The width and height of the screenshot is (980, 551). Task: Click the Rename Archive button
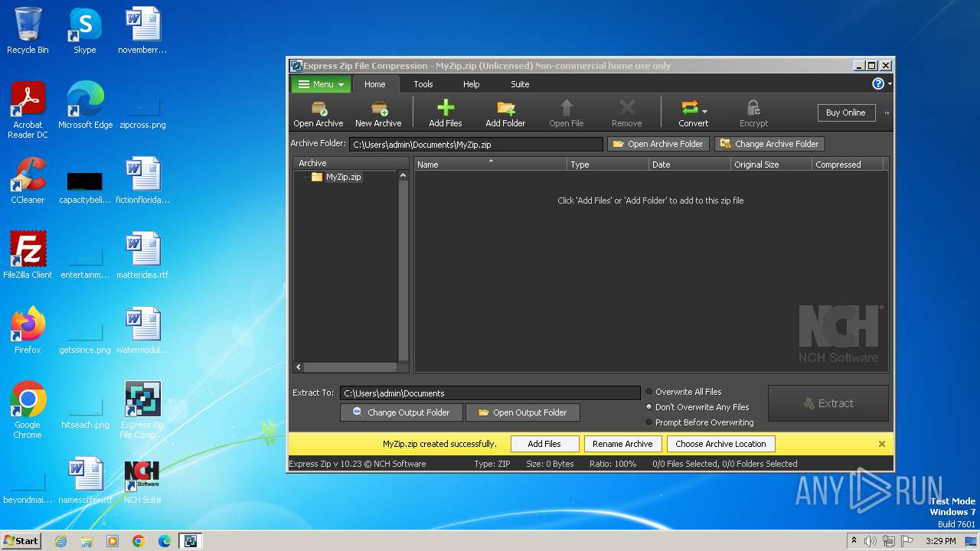pos(622,444)
